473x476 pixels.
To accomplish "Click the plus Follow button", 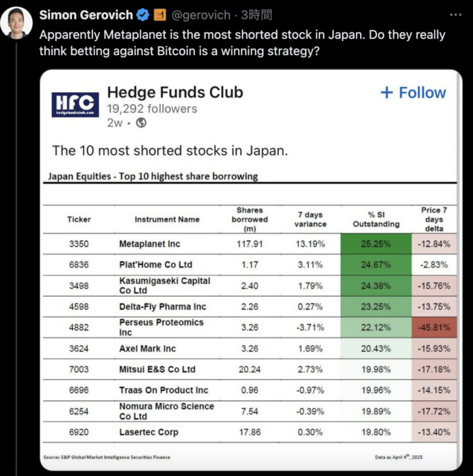I will (414, 92).
